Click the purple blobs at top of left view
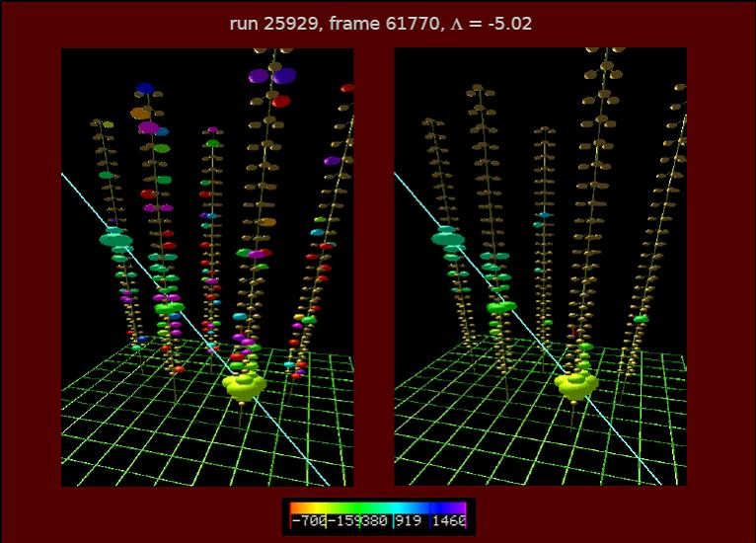The width and height of the screenshot is (756, 543). click(x=271, y=75)
